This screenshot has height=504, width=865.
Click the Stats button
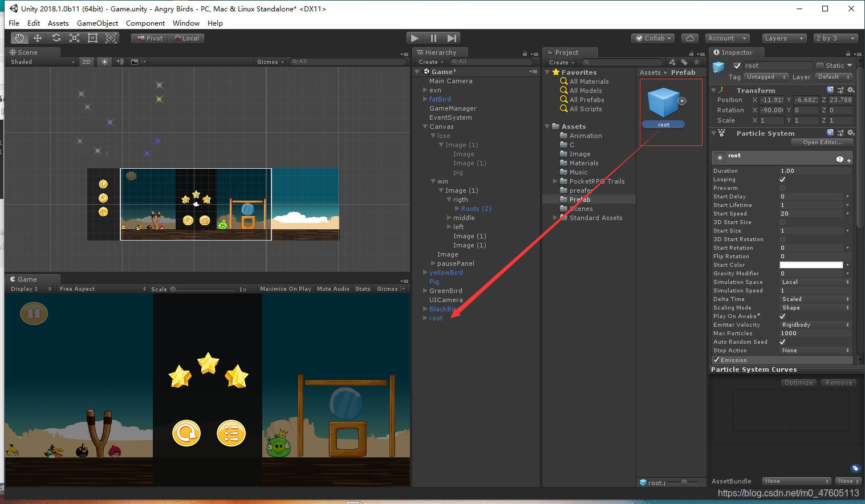click(363, 289)
